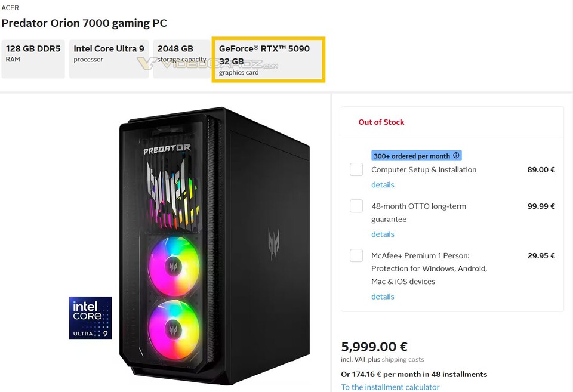Open the installment calculator link
Viewport: 573px width, 392px height.
click(390, 387)
